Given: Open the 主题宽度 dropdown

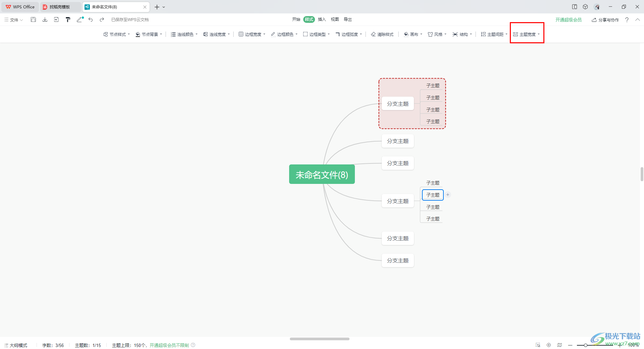Looking at the screenshot, I should (526, 34).
